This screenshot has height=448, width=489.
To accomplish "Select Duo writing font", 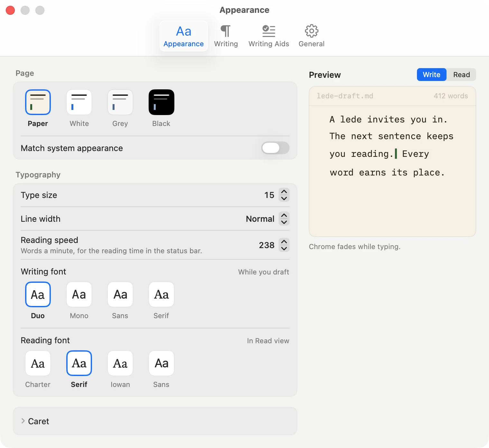I will click(x=38, y=294).
